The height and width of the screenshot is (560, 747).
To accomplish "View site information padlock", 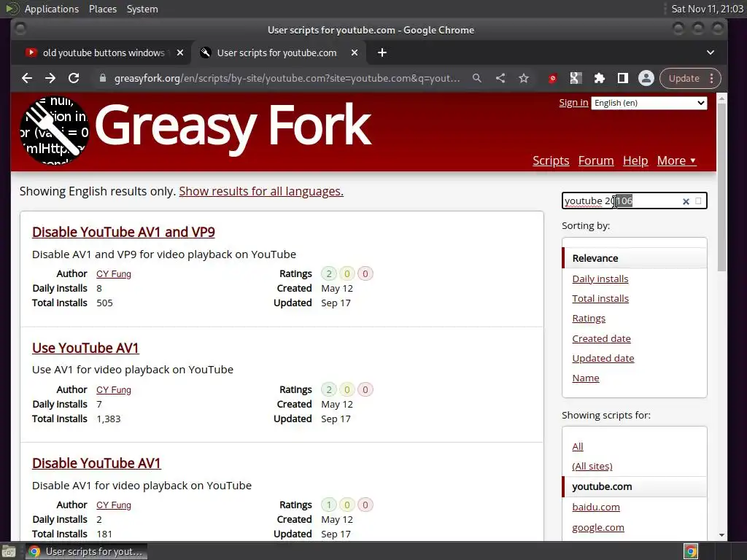I will point(102,79).
